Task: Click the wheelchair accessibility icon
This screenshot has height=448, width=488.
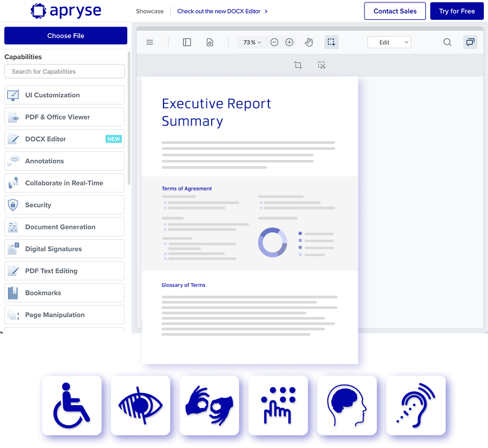Action: click(72, 405)
